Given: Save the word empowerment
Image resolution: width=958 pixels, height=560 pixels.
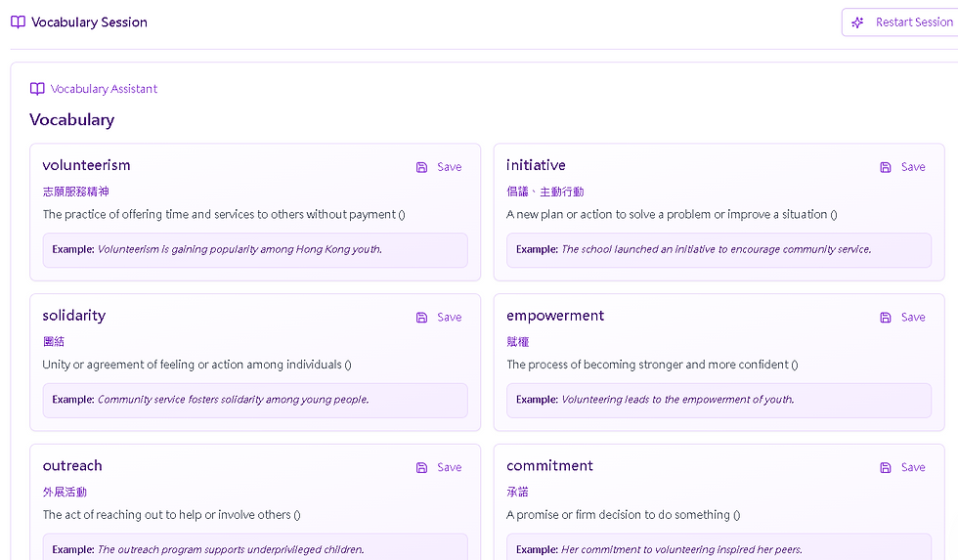Looking at the screenshot, I should point(902,317).
